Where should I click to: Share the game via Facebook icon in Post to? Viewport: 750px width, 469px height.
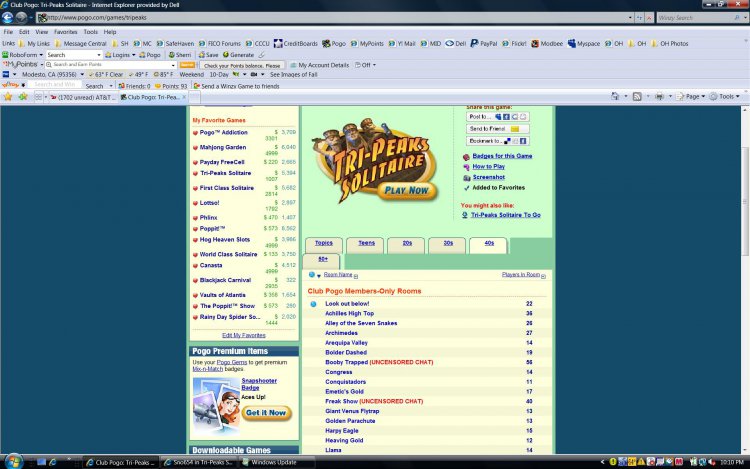[x=506, y=117]
